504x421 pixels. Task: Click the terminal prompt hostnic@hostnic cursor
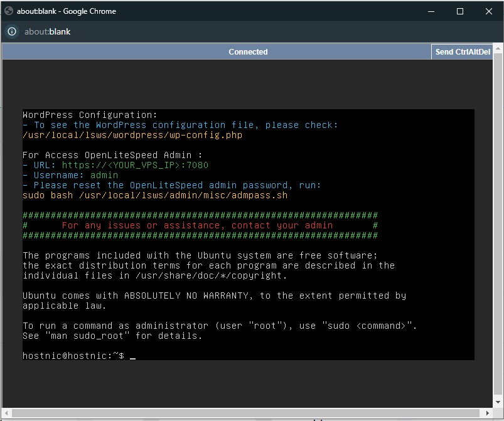point(132,356)
